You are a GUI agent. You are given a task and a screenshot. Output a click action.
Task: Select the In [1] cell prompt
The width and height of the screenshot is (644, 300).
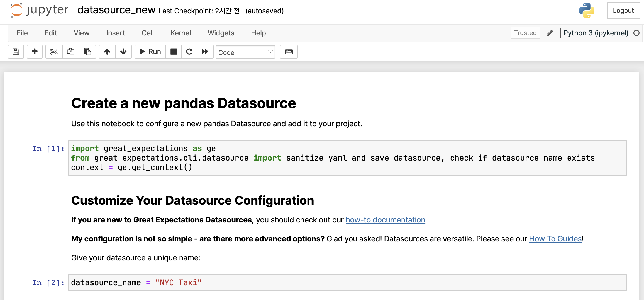(x=48, y=149)
